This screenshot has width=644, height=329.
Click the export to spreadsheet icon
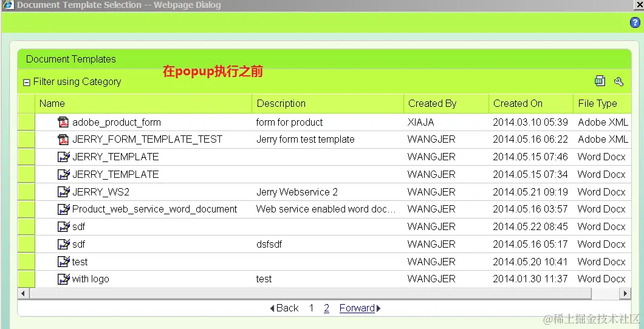tap(600, 81)
